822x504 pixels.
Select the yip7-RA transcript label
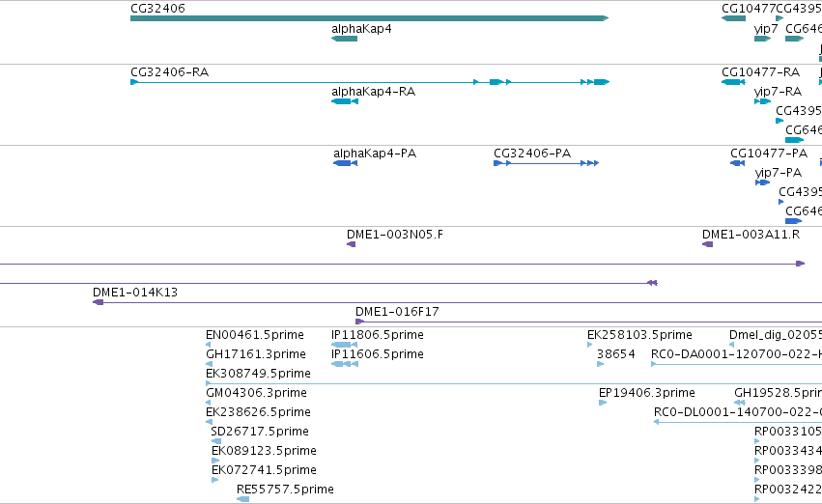click(x=778, y=91)
